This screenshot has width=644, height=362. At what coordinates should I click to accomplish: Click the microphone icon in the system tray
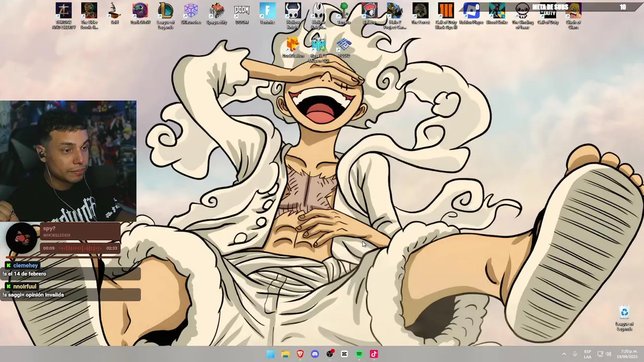coord(575,354)
